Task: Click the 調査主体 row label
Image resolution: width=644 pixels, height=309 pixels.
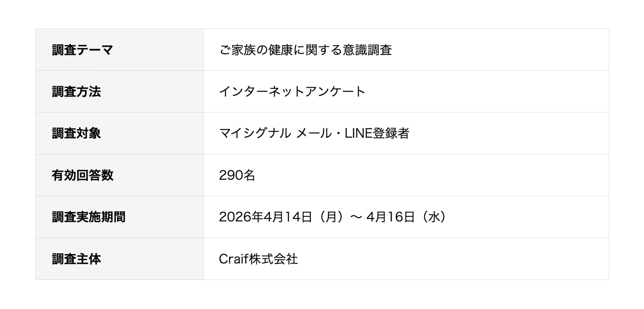Action: coord(76,259)
